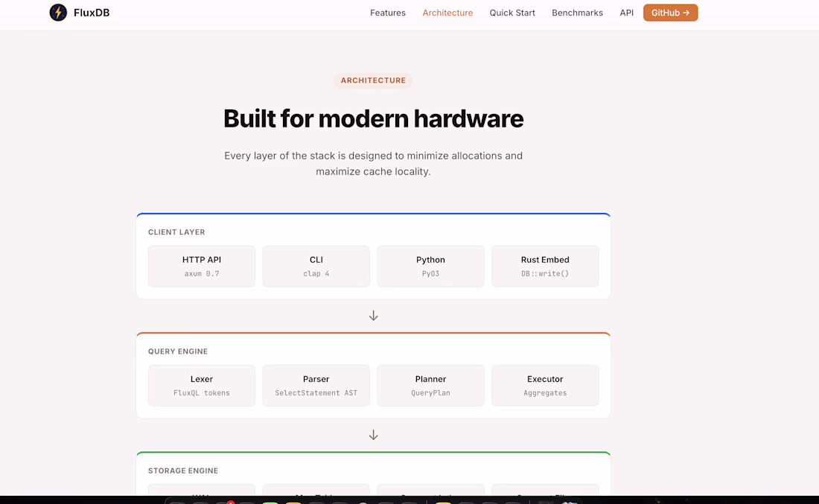Click the 'Built for modern hardware' heading
Screen dimensions: 819x504
tap(374, 118)
